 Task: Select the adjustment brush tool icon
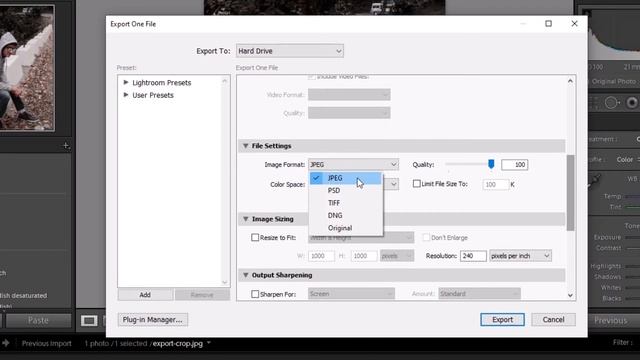coord(631,103)
